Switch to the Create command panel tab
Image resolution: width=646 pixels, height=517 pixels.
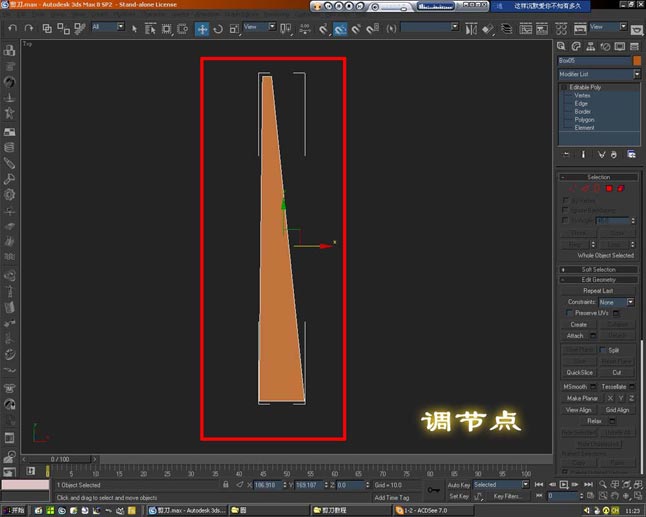(x=561, y=46)
